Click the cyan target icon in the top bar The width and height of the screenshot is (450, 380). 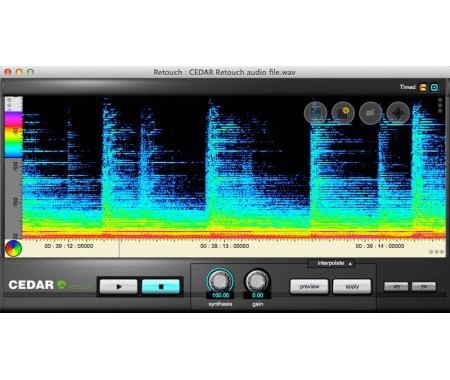click(434, 87)
